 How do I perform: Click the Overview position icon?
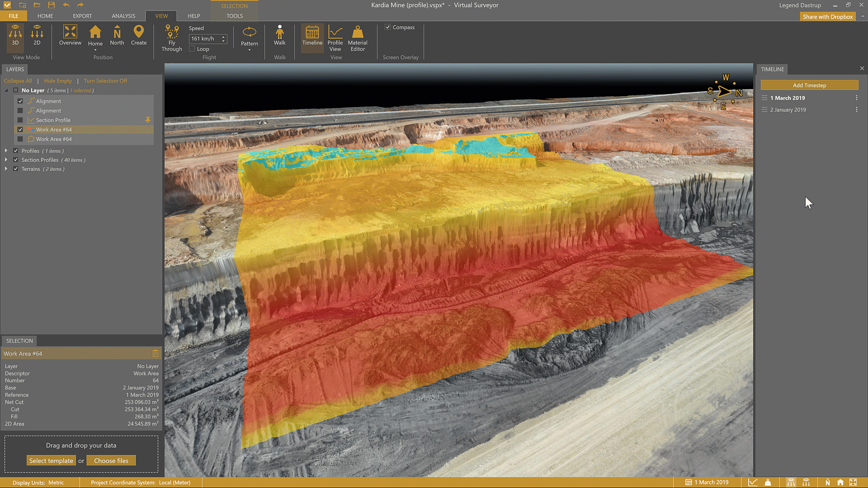point(70,35)
